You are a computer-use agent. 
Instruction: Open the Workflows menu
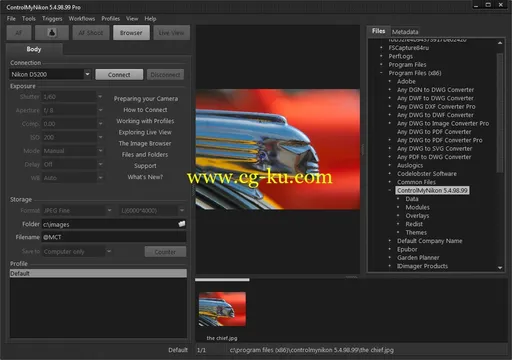82,19
